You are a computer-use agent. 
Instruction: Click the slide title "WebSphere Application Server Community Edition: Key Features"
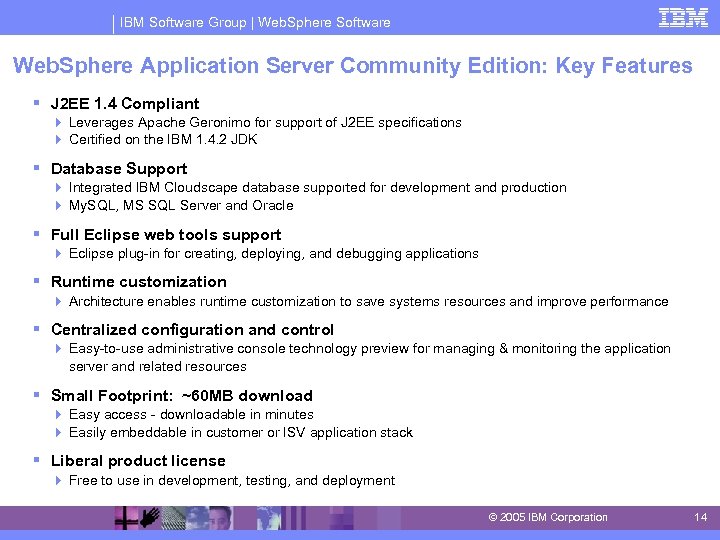353,65
